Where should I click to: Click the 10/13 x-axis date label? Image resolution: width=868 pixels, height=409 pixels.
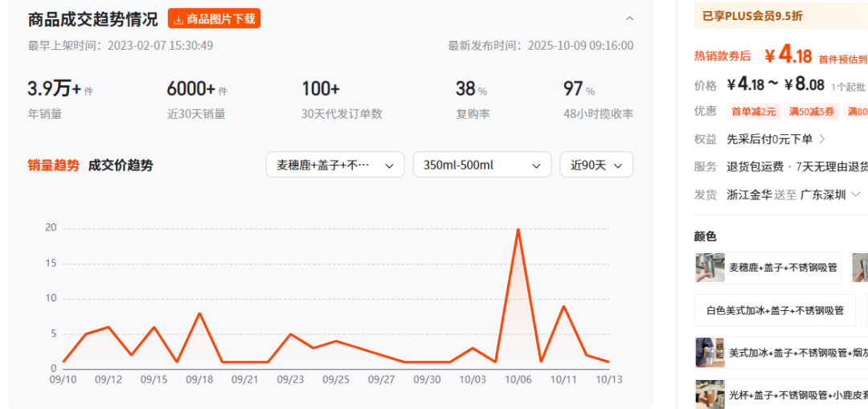(x=609, y=379)
